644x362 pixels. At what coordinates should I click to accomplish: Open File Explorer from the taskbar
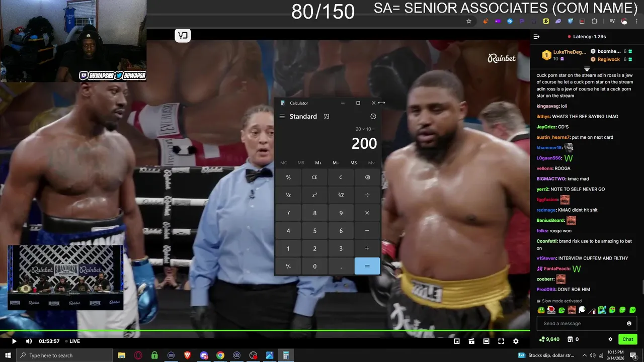click(122, 355)
